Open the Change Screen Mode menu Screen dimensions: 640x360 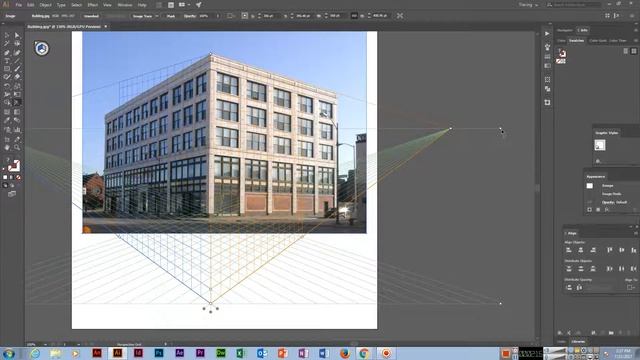pos(12,194)
